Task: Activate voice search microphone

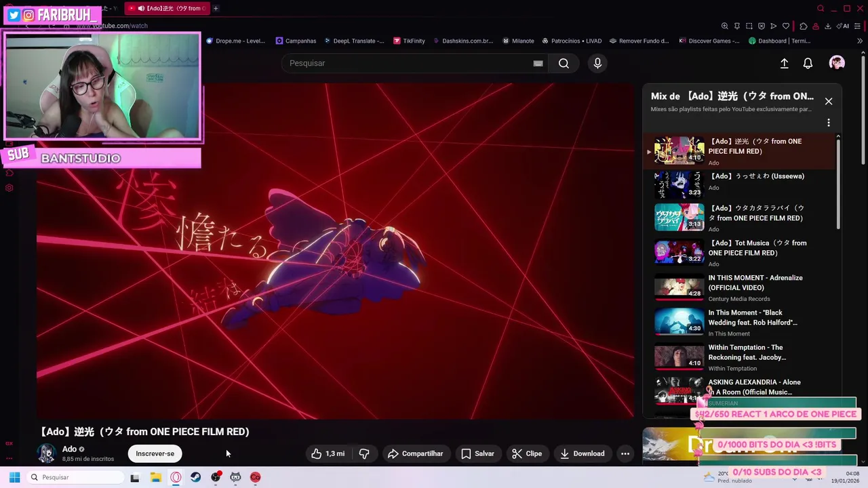Action: pyautogui.click(x=597, y=63)
